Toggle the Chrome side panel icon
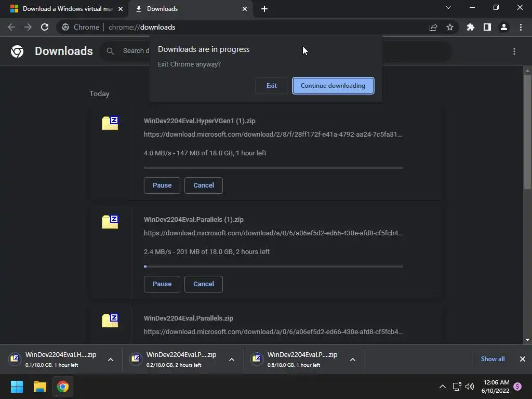 (487, 27)
